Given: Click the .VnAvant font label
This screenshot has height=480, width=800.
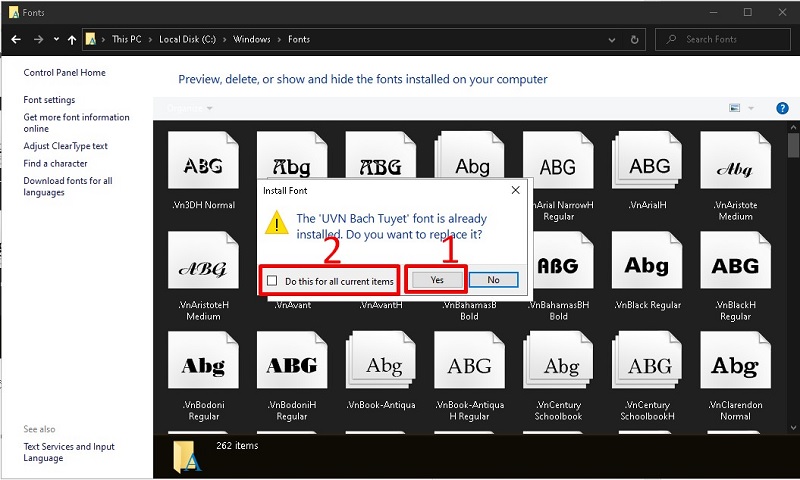Looking at the screenshot, I should (x=293, y=305).
